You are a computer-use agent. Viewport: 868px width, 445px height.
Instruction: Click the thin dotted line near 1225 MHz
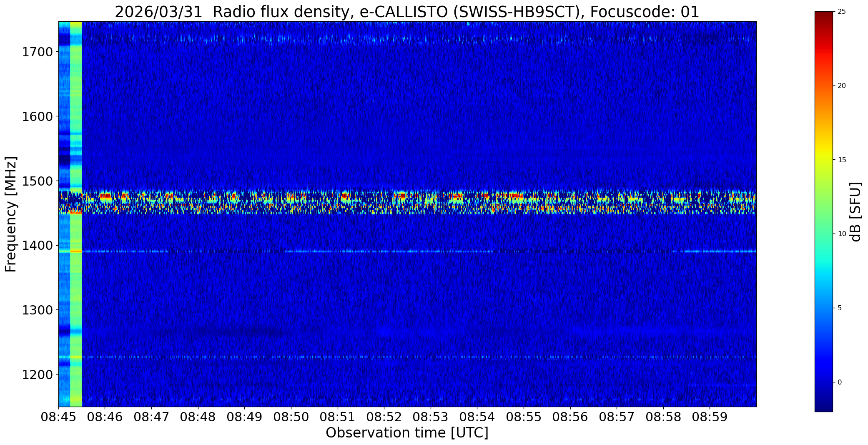407,357
